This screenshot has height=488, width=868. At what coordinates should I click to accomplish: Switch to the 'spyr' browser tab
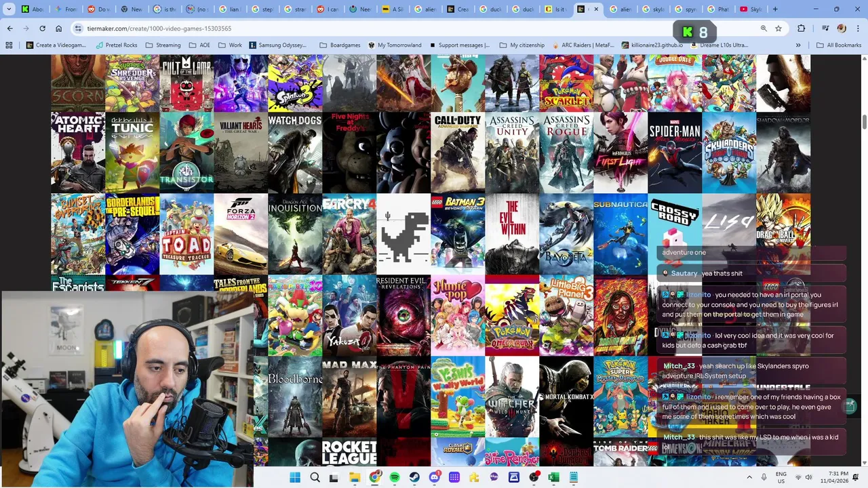pyautogui.click(x=685, y=9)
